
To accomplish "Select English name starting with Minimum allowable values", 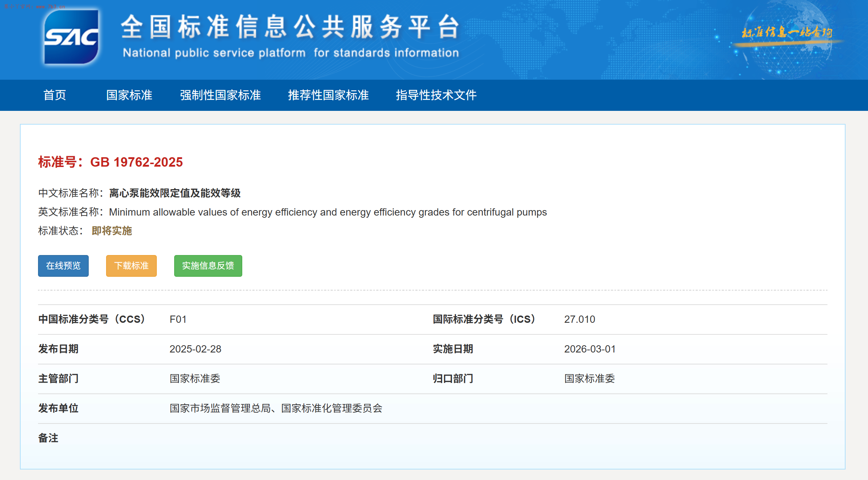I will click(x=328, y=212).
